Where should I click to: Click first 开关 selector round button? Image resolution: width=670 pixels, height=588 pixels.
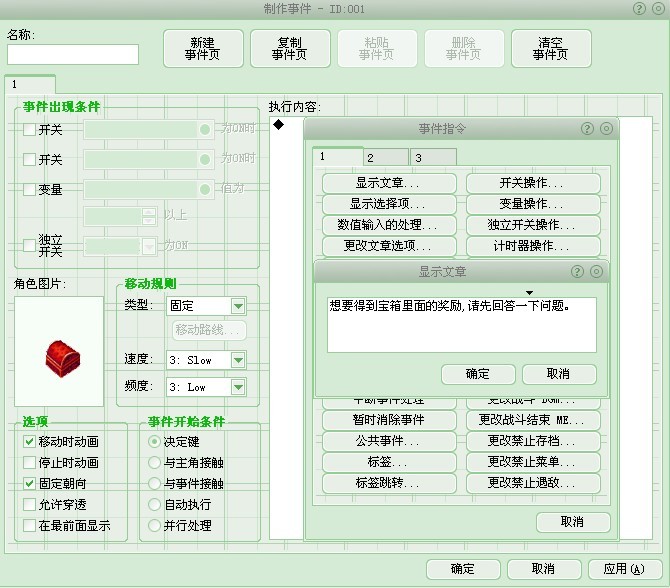(x=205, y=129)
